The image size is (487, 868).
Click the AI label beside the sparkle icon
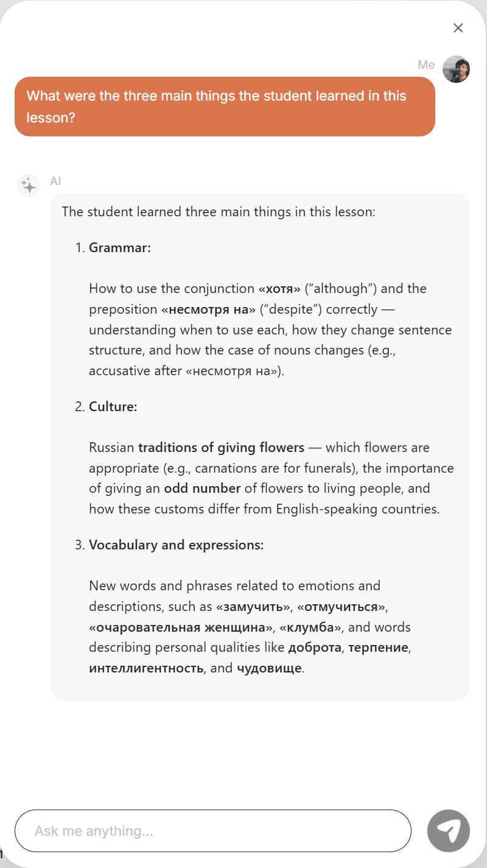point(55,181)
